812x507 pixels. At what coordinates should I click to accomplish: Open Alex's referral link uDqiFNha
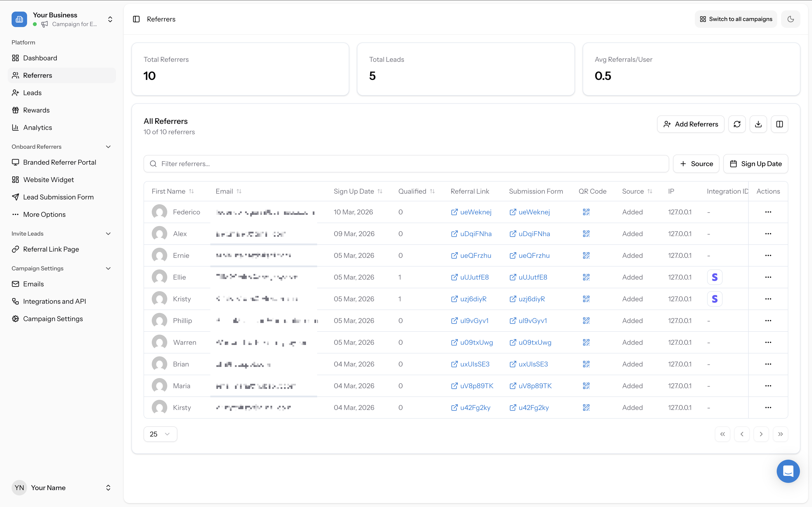pyautogui.click(x=475, y=234)
